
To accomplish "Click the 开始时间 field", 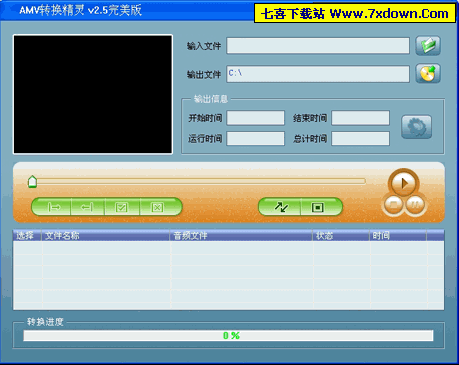I will coord(256,118).
